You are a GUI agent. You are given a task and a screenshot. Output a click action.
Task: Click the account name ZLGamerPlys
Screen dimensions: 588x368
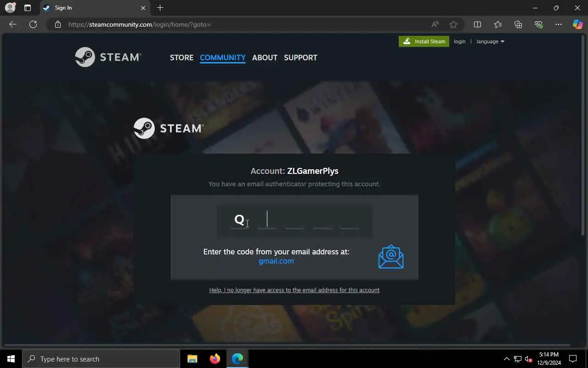313,171
